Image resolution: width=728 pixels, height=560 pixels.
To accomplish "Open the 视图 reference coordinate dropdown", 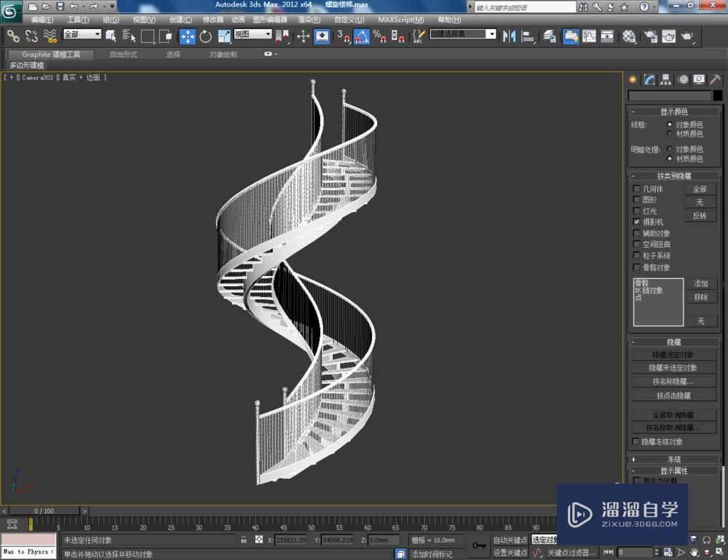I will (x=253, y=34).
